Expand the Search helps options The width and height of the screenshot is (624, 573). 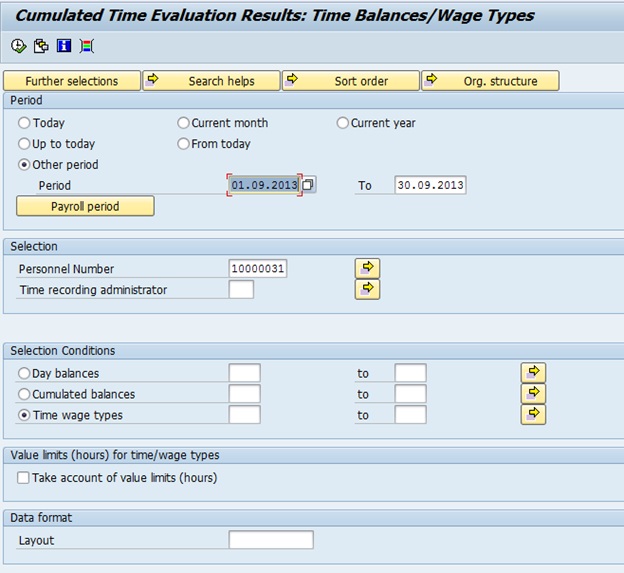(211, 81)
